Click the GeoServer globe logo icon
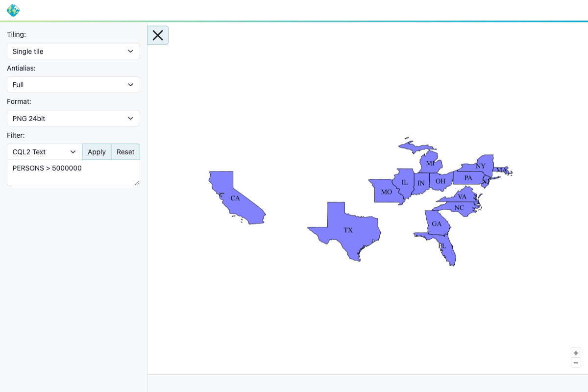Viewport: 588px width, 392px height. 13,10
